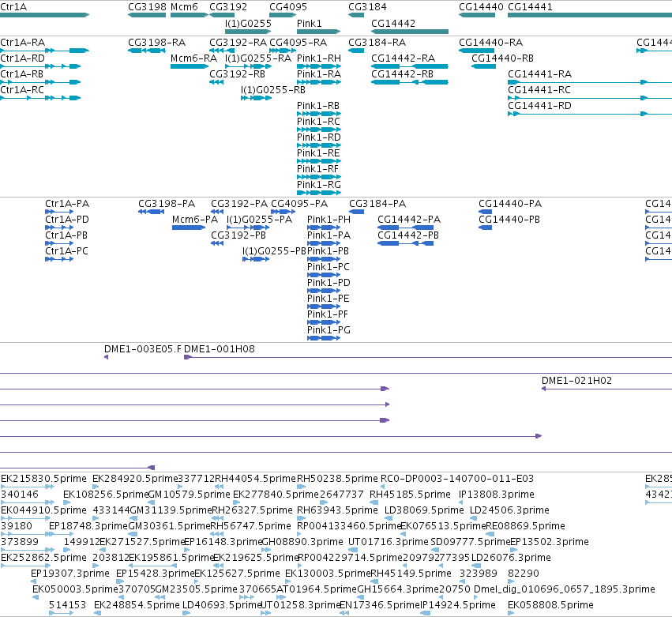
Task: Click the l(1)G0255 gene label
Action: click(248, 23)
